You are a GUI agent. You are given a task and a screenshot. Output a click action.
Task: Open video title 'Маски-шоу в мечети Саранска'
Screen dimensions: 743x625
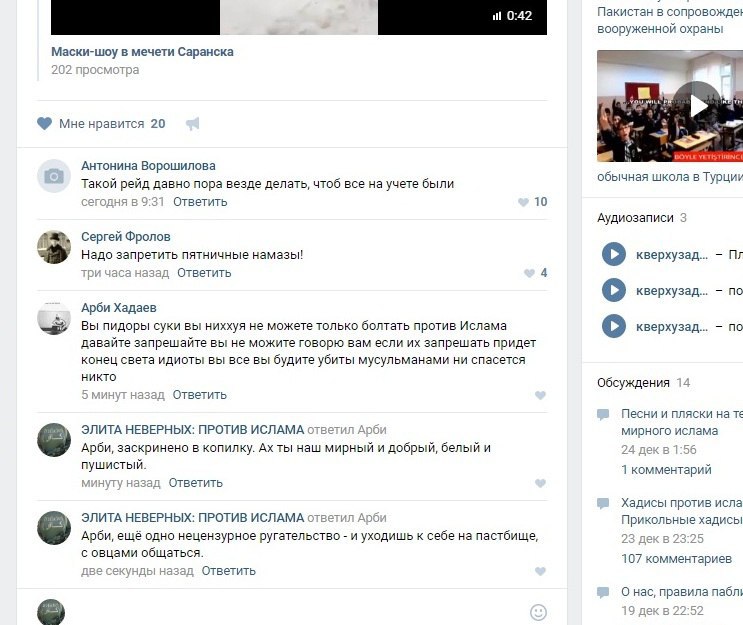[142, 52]
